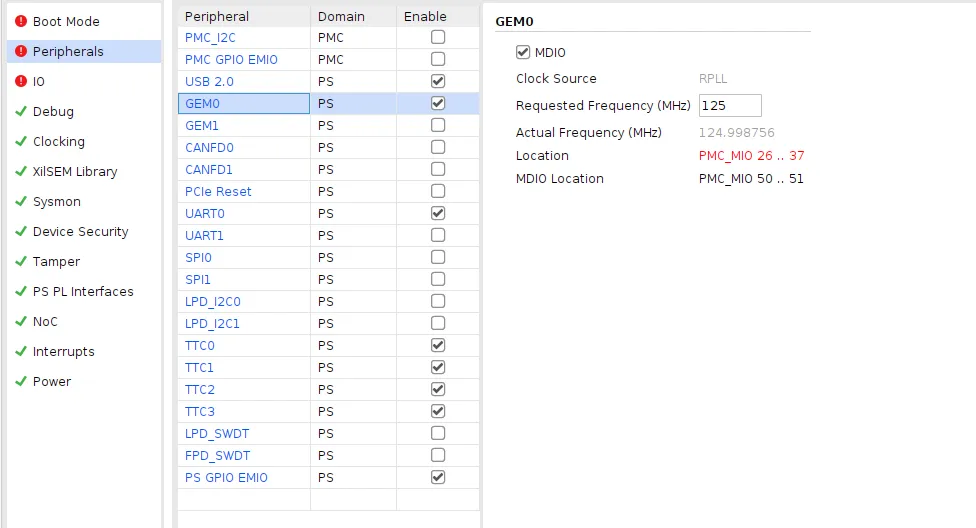The width and height of the screenshot is (976, 528).
Task: Open the Device Security settings page
Action: (x=80, y=231)
